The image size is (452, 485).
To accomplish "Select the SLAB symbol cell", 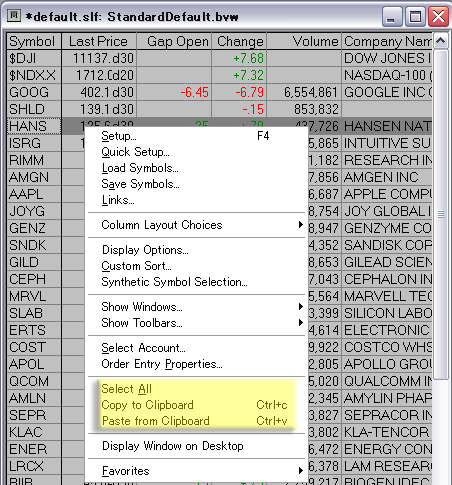I will pyautogui.click(x=34, y=314).
